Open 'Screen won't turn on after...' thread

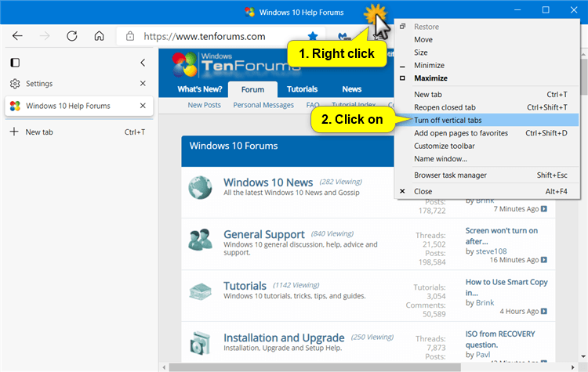[x=502, y=236]
